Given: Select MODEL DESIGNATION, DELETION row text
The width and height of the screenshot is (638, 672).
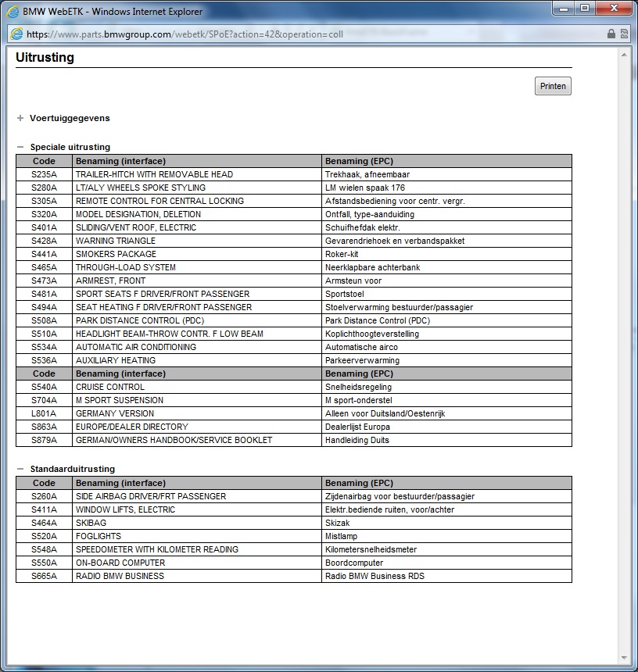Looking at the screenshot, I should click(138, 214).
